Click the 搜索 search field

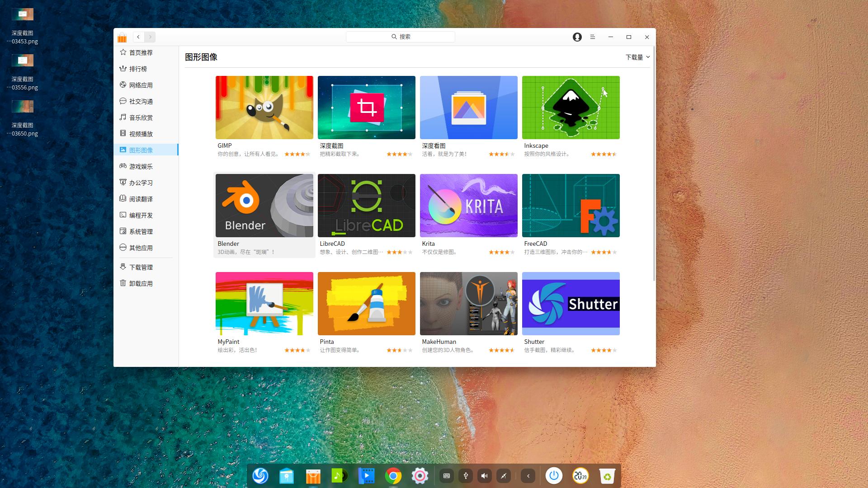coord(401,37)
